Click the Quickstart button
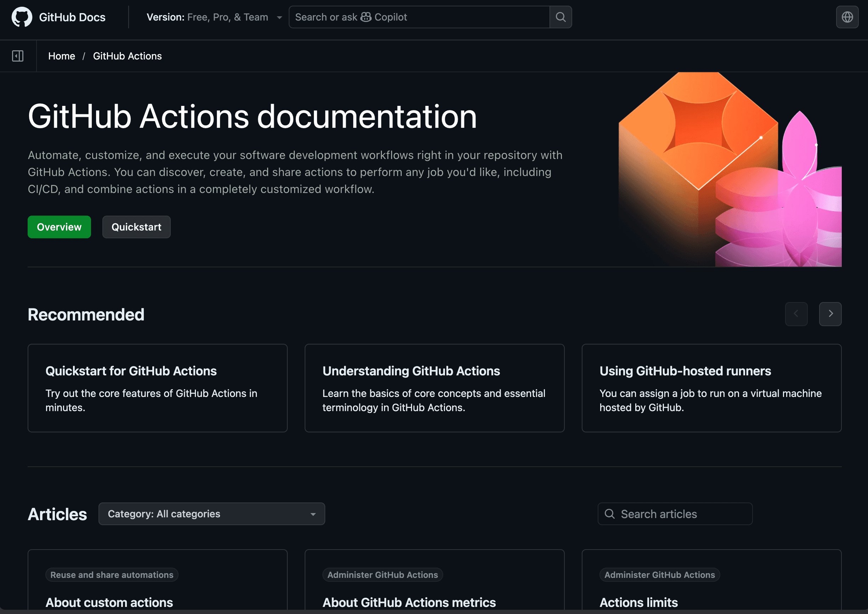 (136, 227)
